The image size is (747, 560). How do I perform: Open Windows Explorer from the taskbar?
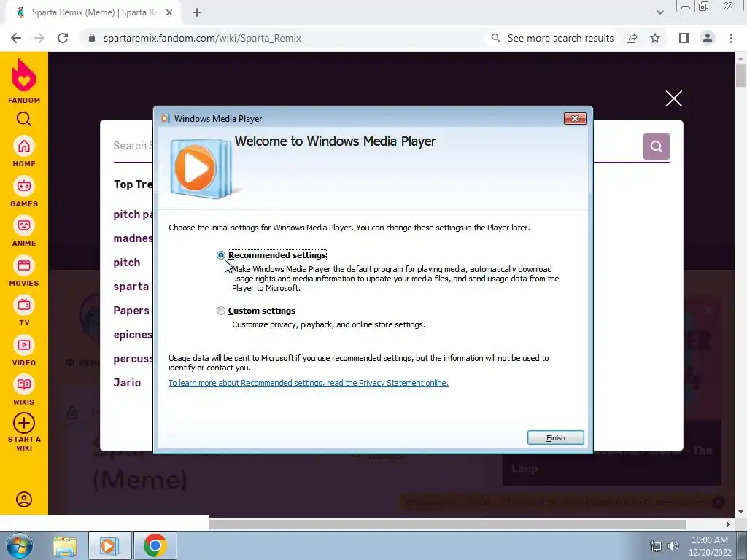pyautogui.click(x=65, y=545)
